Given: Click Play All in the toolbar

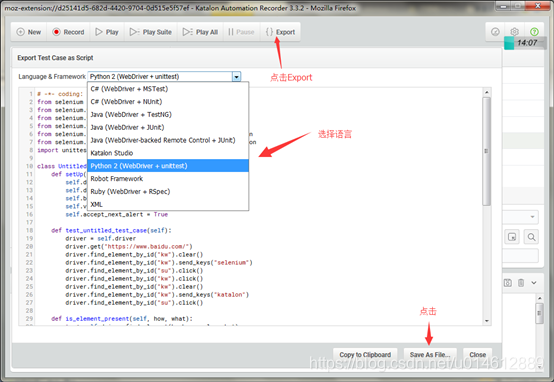Looking at the screenshot, I should [200, 32].
